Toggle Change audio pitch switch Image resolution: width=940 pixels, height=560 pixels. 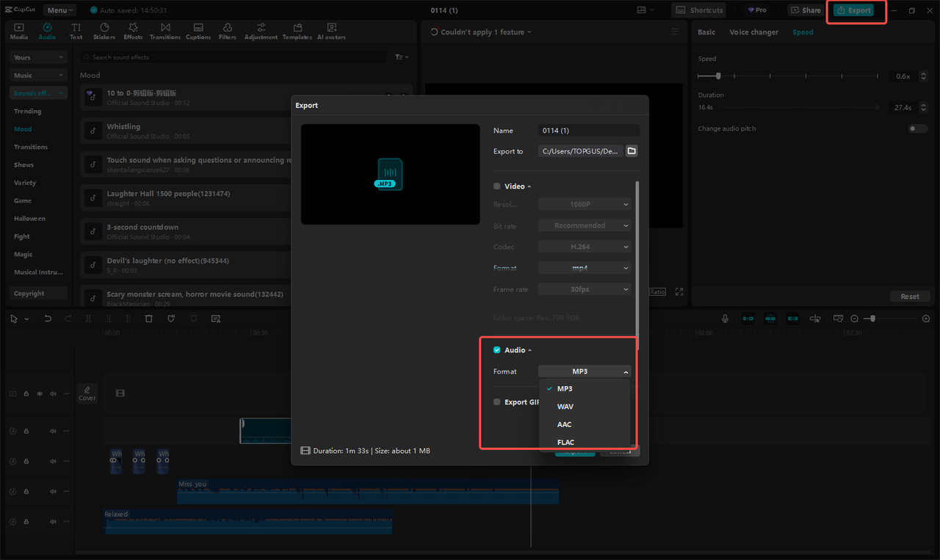point(917,128)
